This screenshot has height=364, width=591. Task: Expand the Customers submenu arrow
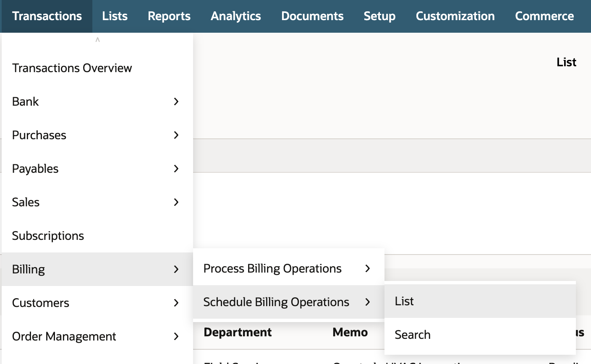[x=176, y=303]
